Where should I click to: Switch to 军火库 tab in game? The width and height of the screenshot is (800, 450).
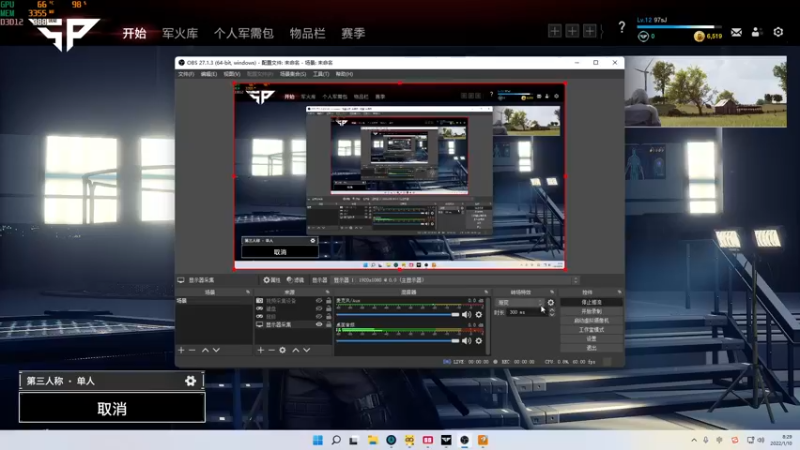tap(180, 34)
